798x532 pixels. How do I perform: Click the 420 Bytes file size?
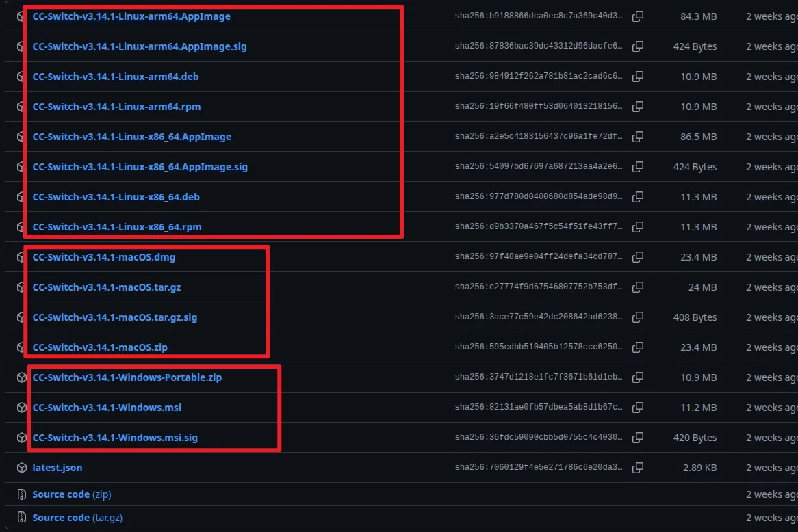[695, 438]
